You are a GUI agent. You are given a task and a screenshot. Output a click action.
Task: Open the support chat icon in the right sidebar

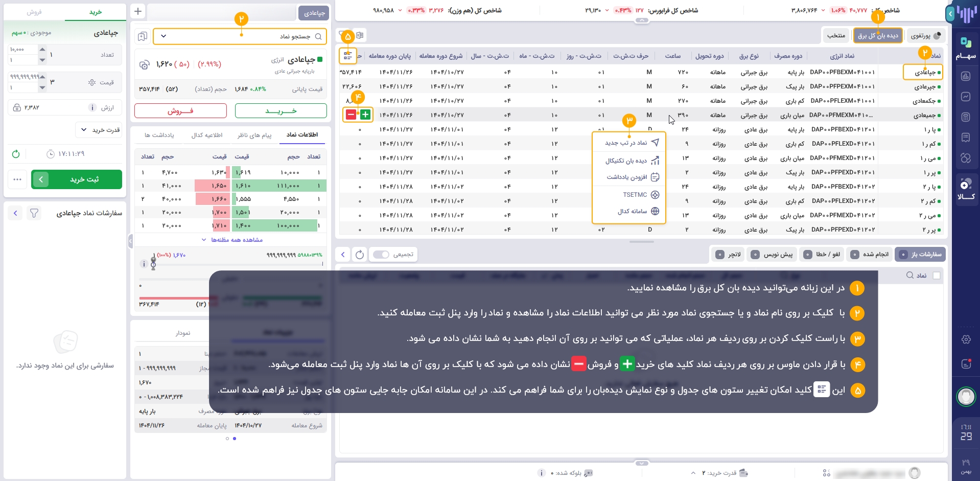pyautogui.click(x=966, y=364)
